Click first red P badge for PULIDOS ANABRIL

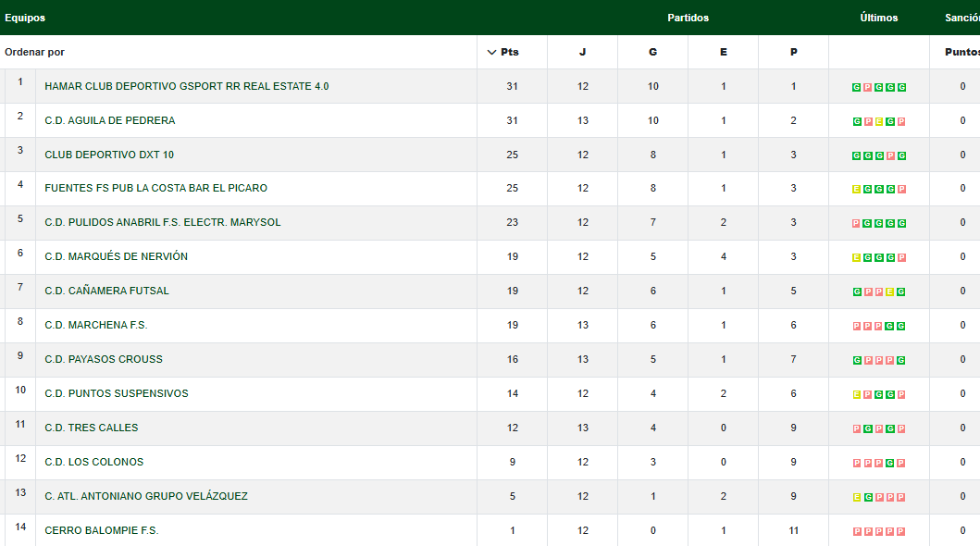857,223
